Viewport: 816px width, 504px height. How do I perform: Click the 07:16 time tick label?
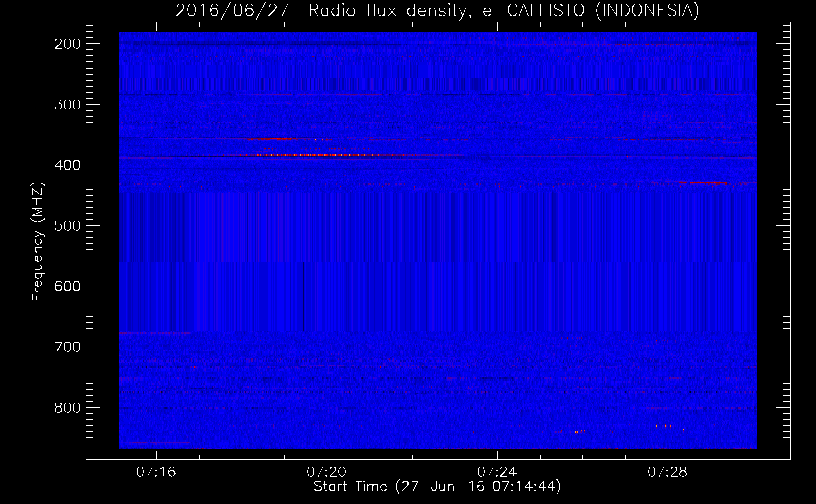156,472
